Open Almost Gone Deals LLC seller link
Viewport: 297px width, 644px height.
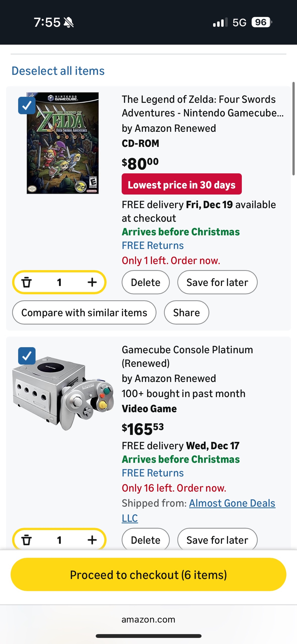(x=232, y=503)
